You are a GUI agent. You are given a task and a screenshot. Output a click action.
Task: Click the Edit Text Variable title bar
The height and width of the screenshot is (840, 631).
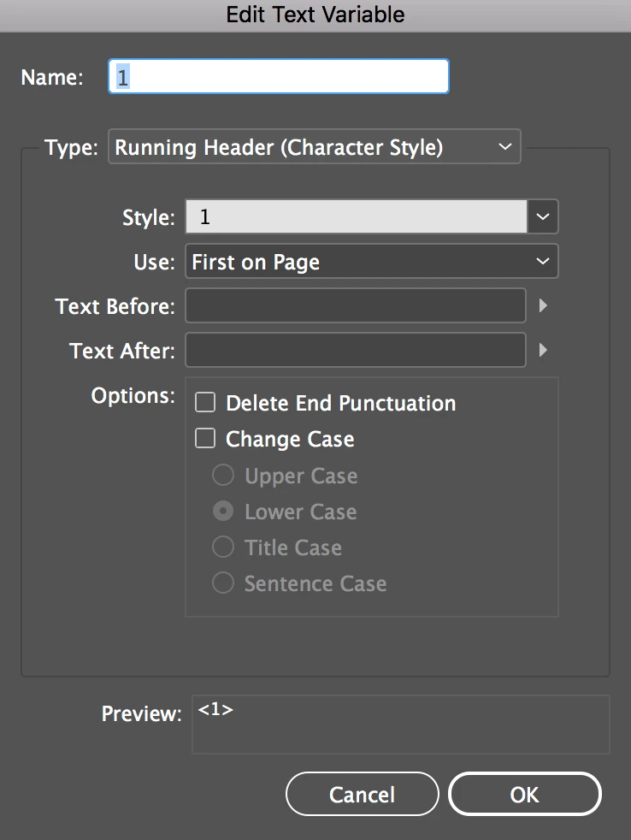click(x=315, y=15)
